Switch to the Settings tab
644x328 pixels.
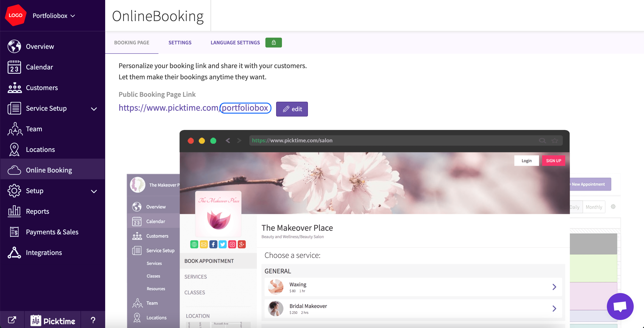pos(180,43)
